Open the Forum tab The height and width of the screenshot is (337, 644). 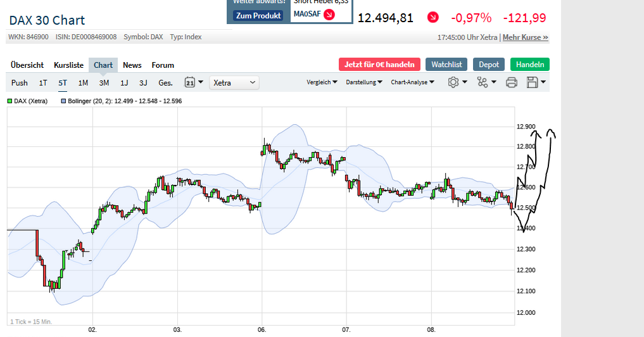[163, 65]
